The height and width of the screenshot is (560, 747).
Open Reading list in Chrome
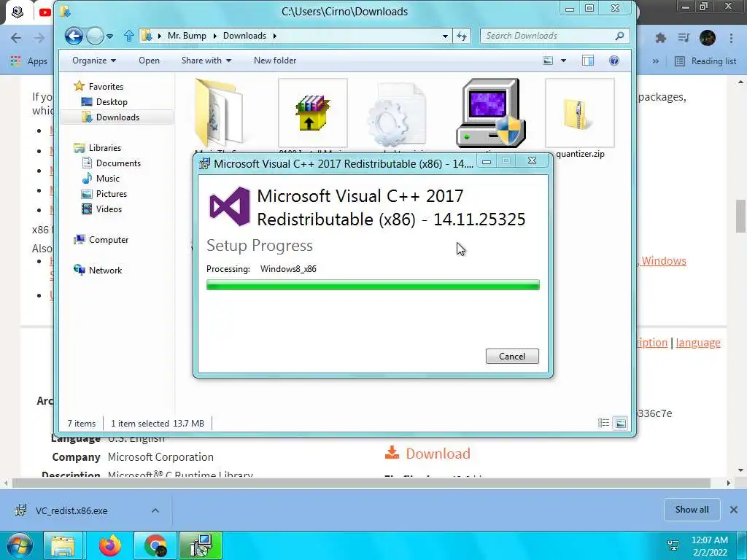click(706, 61)
